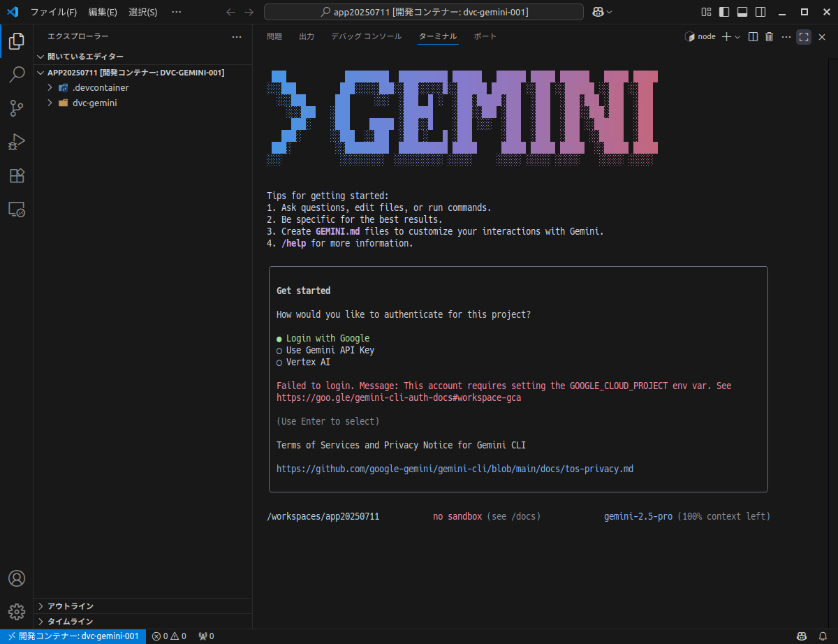Select Login with Google option

[323, 338]
